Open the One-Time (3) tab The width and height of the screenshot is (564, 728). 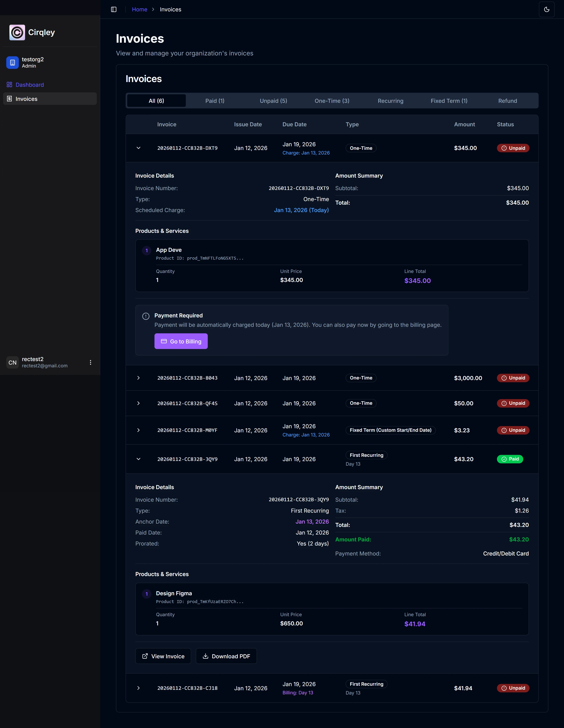(332, 101)
